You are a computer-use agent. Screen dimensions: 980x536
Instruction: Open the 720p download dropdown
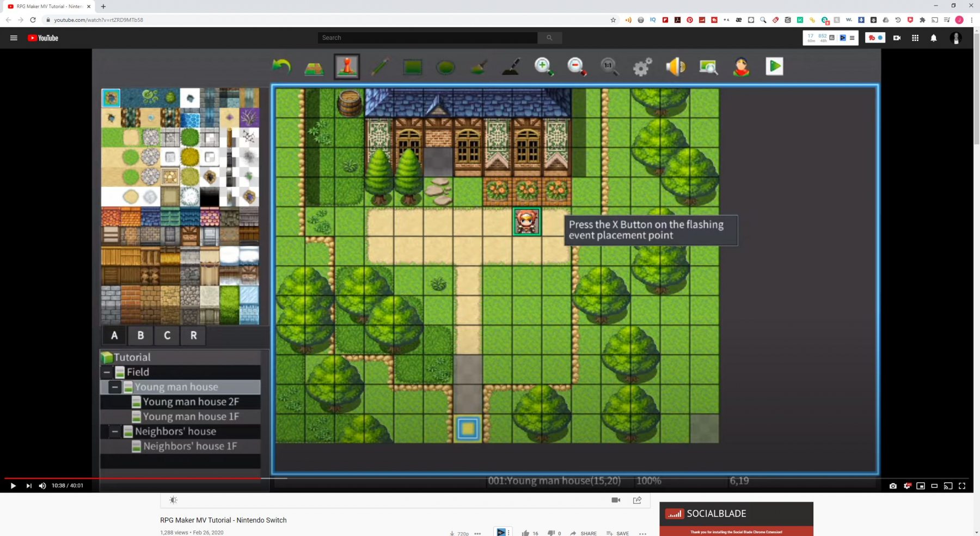click(x=459, y=533)
